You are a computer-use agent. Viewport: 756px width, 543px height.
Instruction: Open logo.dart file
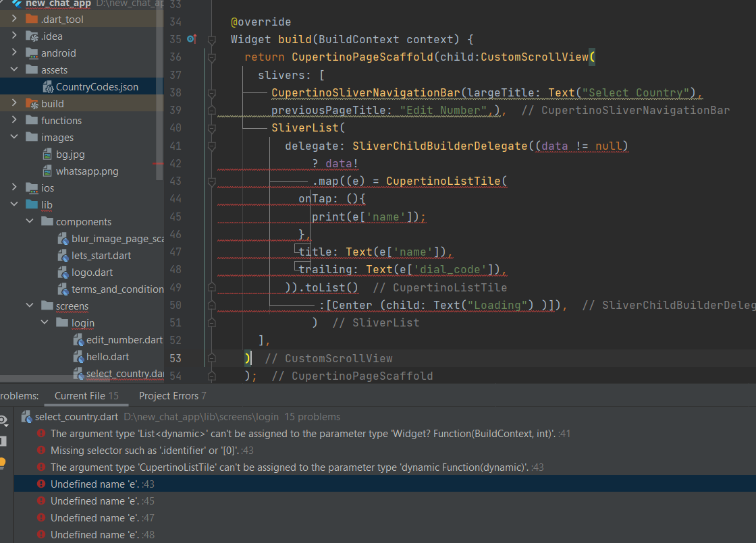(92, 273)
